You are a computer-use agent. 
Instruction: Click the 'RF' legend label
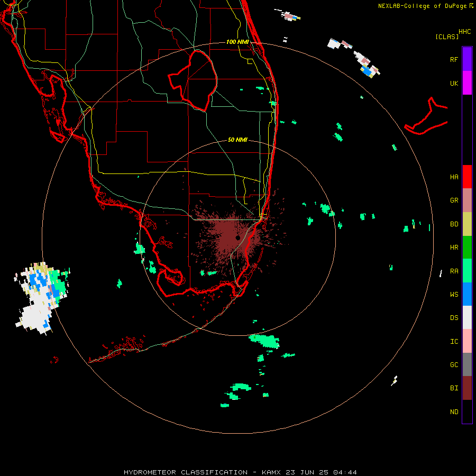point(454,59)
